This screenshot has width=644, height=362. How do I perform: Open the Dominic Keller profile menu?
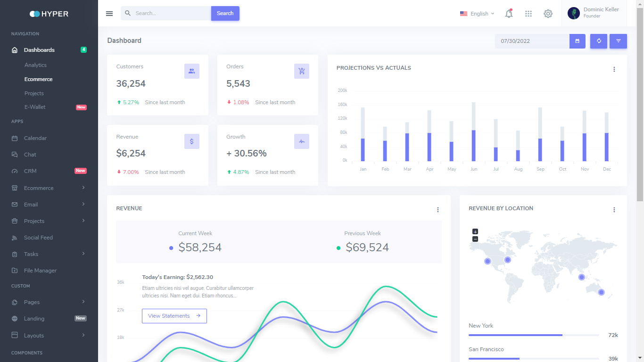(594, 13)
